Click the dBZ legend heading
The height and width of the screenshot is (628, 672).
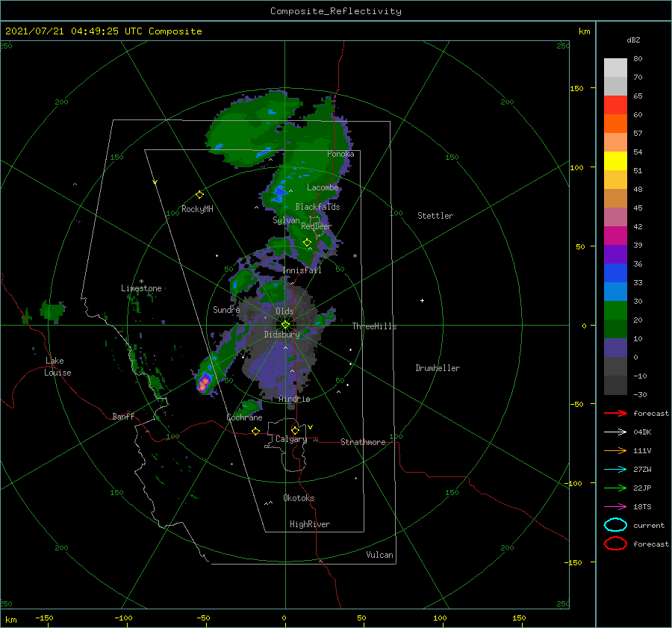pyautogui.click(x=633, y=40)
